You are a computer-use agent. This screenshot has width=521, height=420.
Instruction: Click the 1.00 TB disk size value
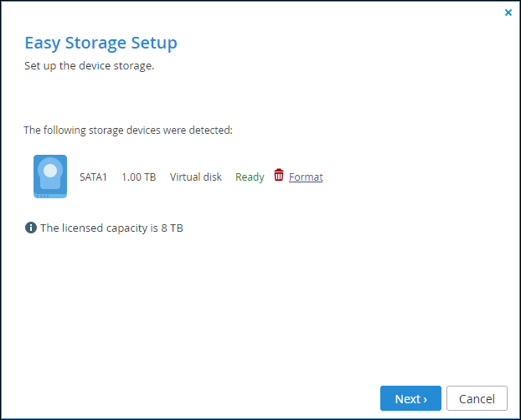point(138,177)
